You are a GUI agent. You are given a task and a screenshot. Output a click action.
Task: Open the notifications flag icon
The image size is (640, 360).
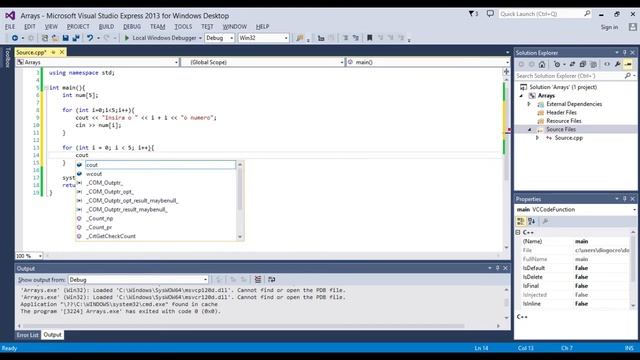(472, 14)
